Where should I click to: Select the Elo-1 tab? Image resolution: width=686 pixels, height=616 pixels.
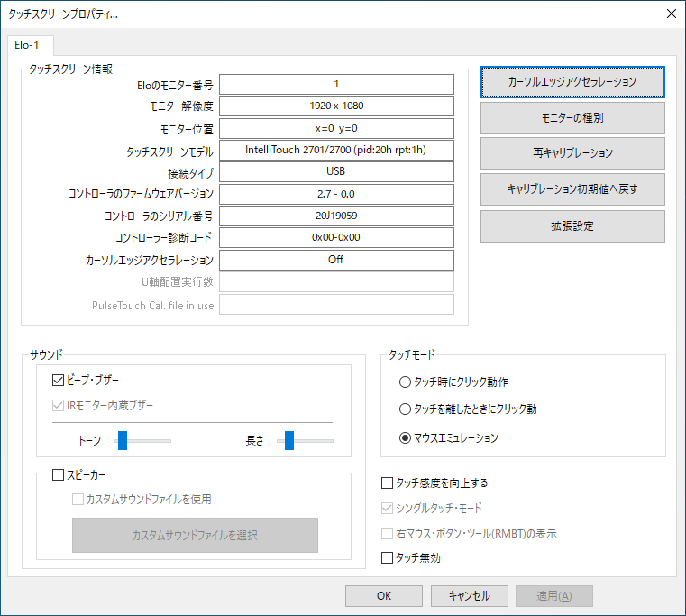coord(31,45)
